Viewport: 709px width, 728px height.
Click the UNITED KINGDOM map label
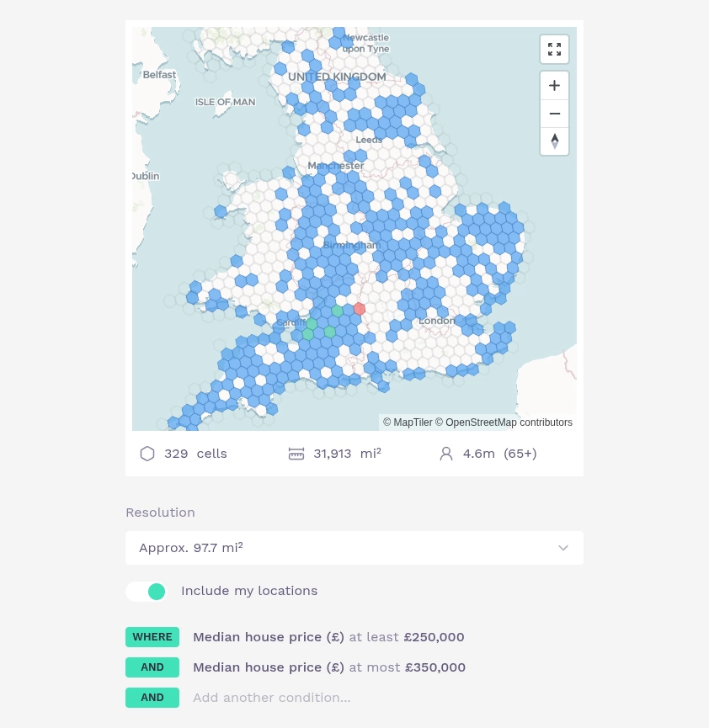pos(337,77)
